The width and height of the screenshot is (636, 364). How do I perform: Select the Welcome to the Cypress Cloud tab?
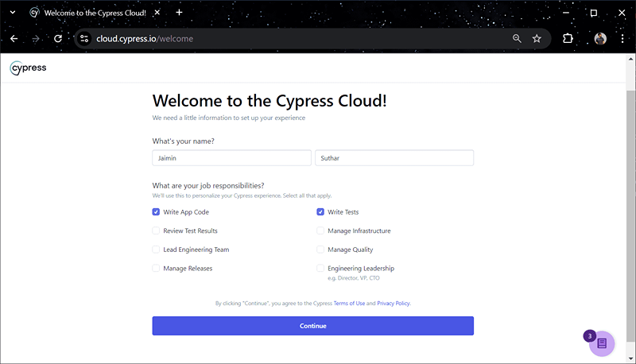tap(95, 13)
